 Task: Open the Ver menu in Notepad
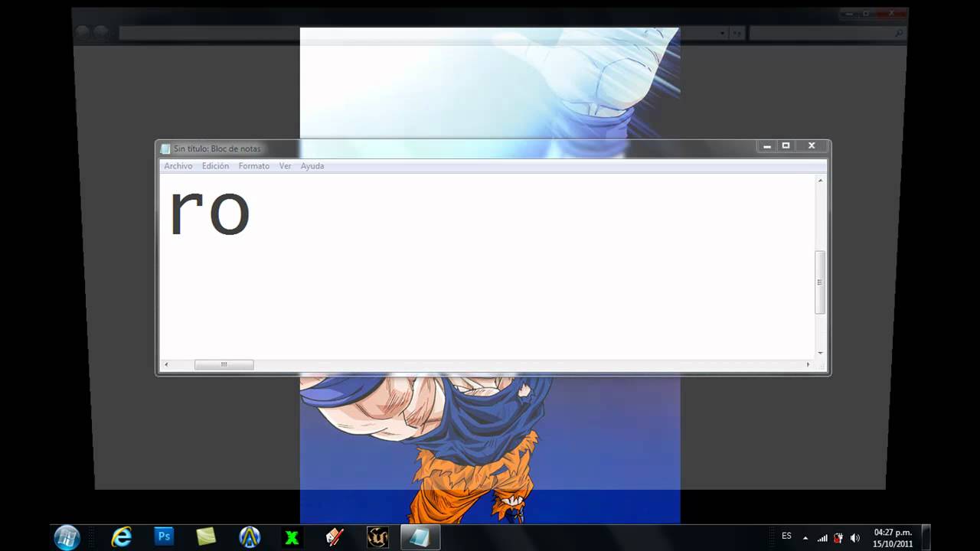[x=285, y=166]
